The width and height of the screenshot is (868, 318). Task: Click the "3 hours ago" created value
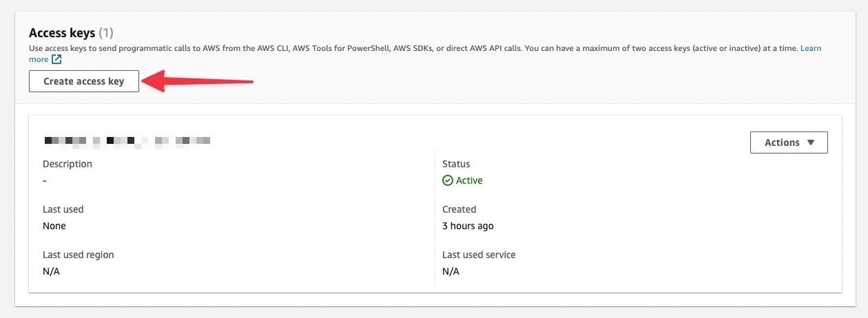468,226
